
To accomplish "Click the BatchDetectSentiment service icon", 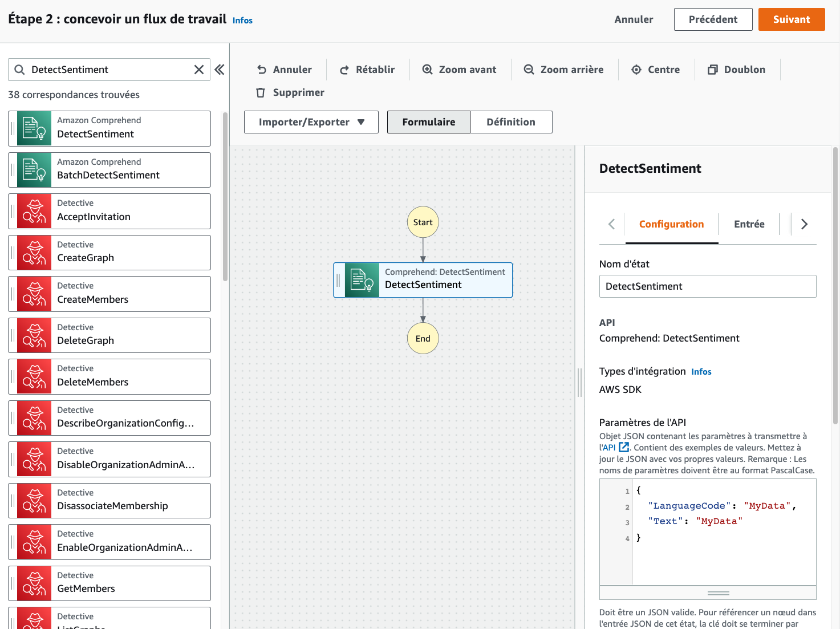I will pos(34,170).
